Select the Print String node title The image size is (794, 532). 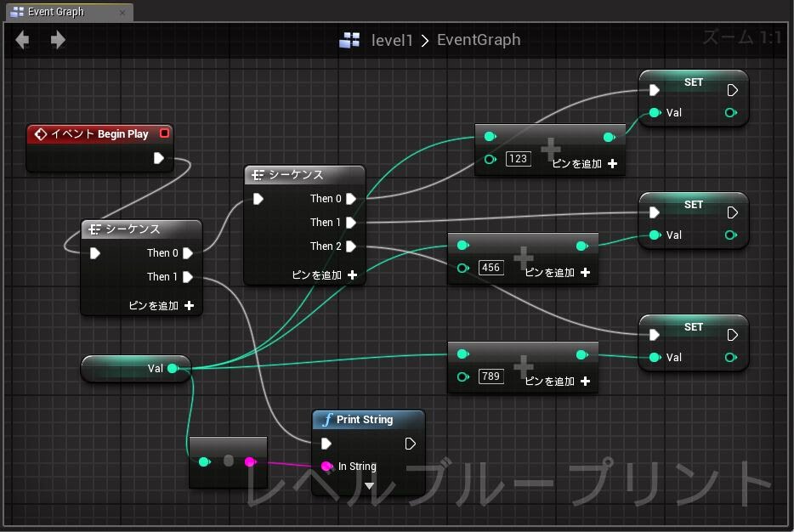(x=365, y=420)
